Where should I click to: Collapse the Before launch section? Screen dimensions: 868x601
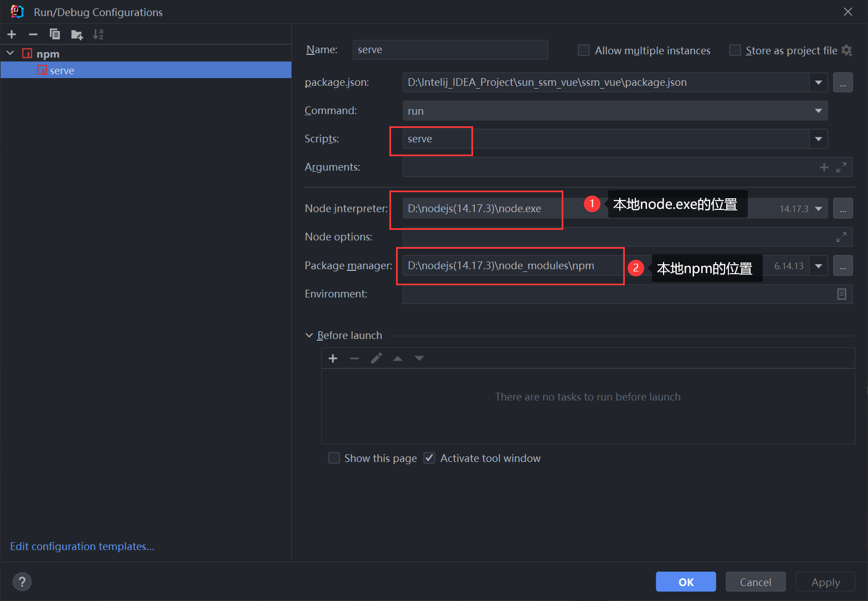click(x=309, y=336)
